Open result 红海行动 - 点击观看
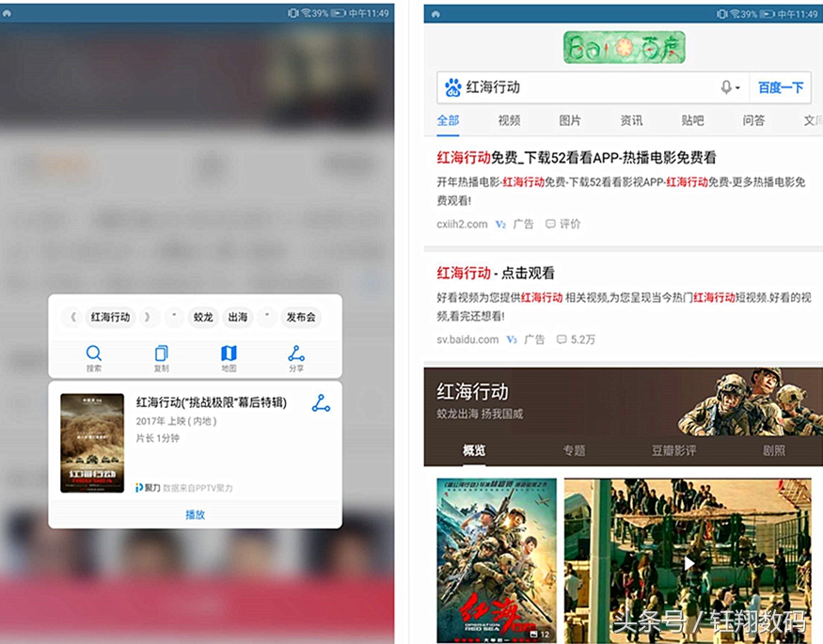Viewport: 823px width, 644px height. [x=496, y=273]
